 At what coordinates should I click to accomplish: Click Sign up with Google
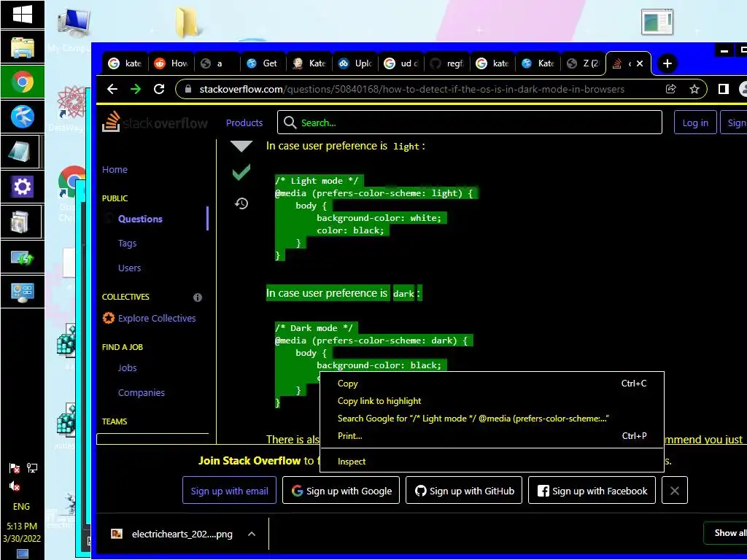point(341,491)
